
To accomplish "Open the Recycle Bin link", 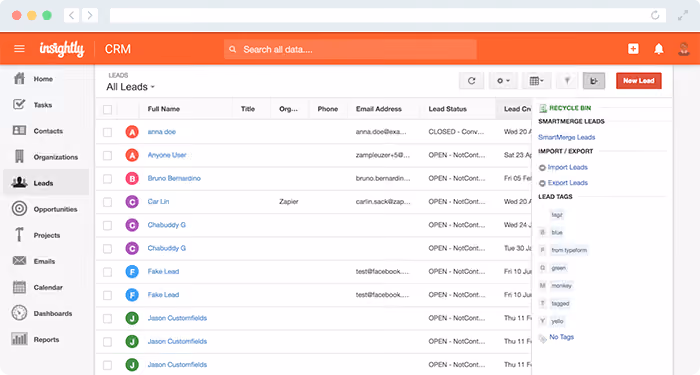I will 570,108.
